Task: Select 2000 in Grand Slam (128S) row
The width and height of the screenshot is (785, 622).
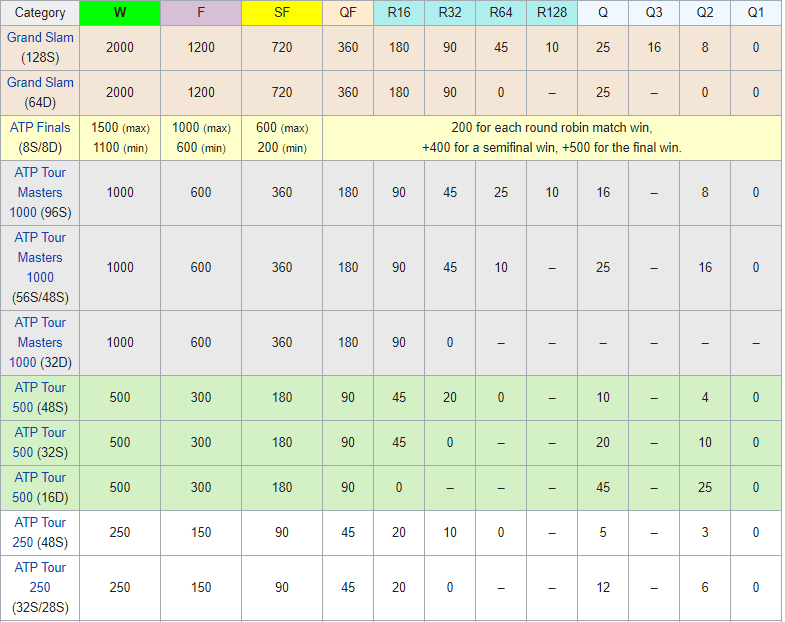Action: pyautogui.click(x=120, y=48)
